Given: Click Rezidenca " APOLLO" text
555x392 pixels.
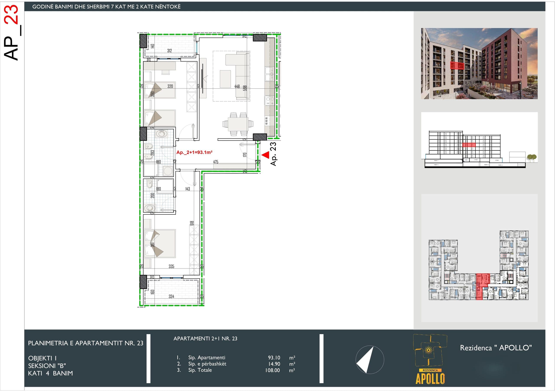Looking at the screenshot, I should (496, 348).
